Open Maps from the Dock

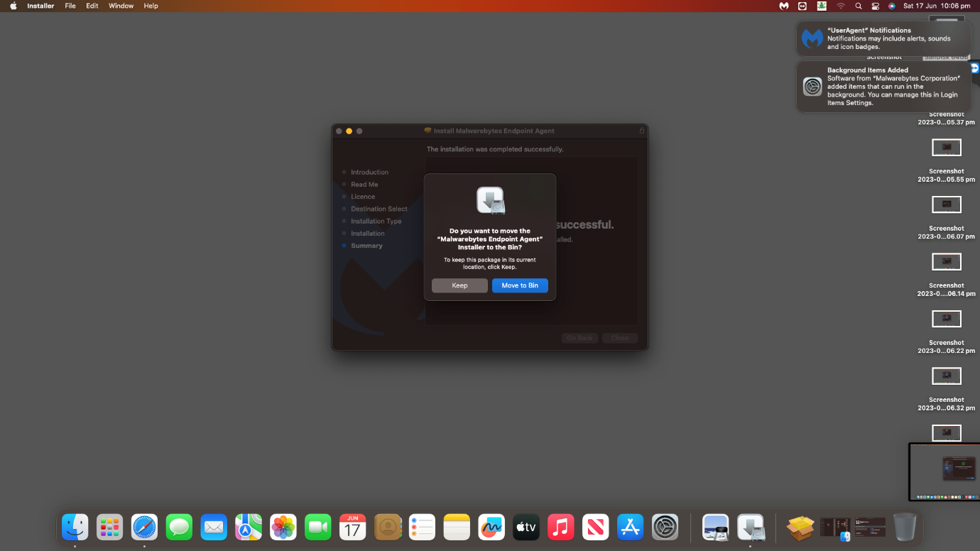pyautogui.click(x=249, y=527)
